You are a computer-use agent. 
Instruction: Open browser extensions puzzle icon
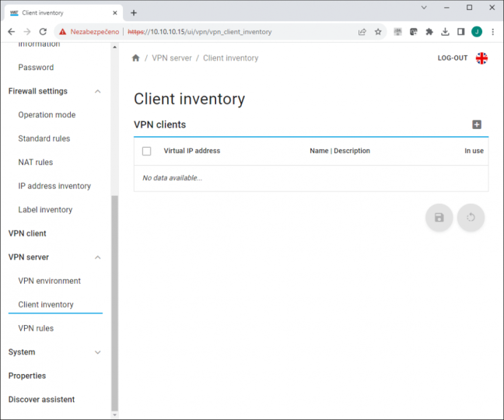(429, 31)
